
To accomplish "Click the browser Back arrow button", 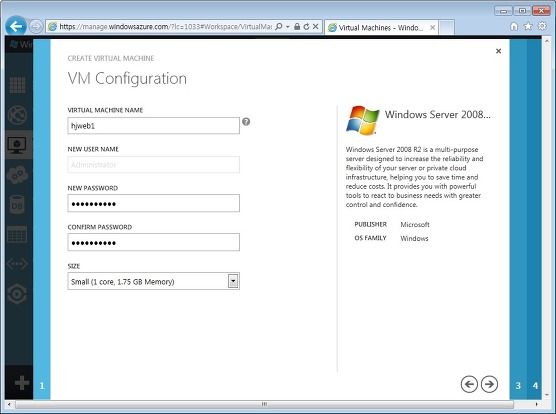I will coord(16,26).
